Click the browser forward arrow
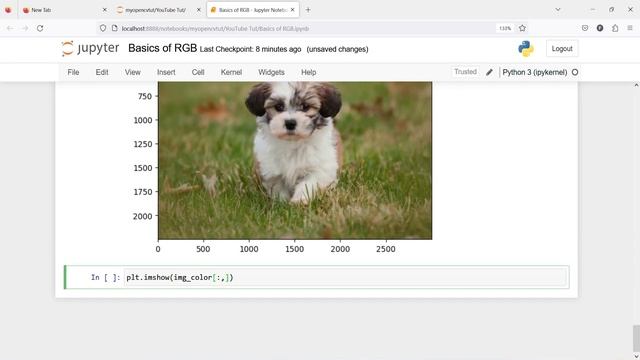Screen dimensions: 640x360 coord(25,28)
